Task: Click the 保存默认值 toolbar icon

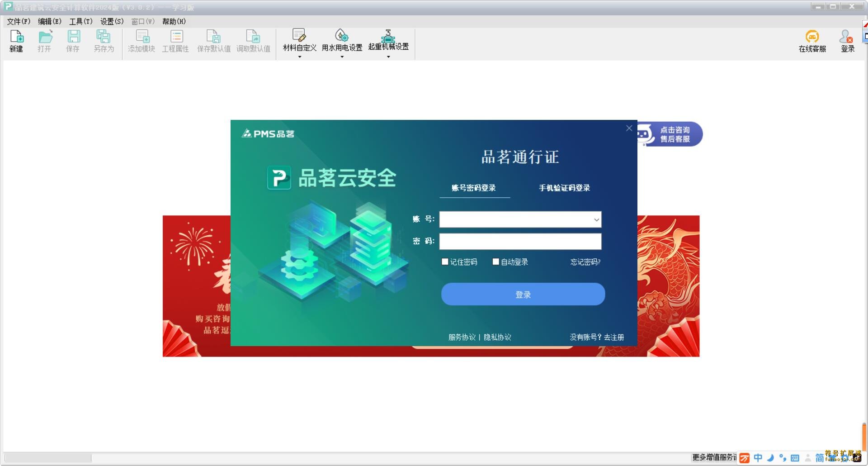Action: [x=213, y=37]
